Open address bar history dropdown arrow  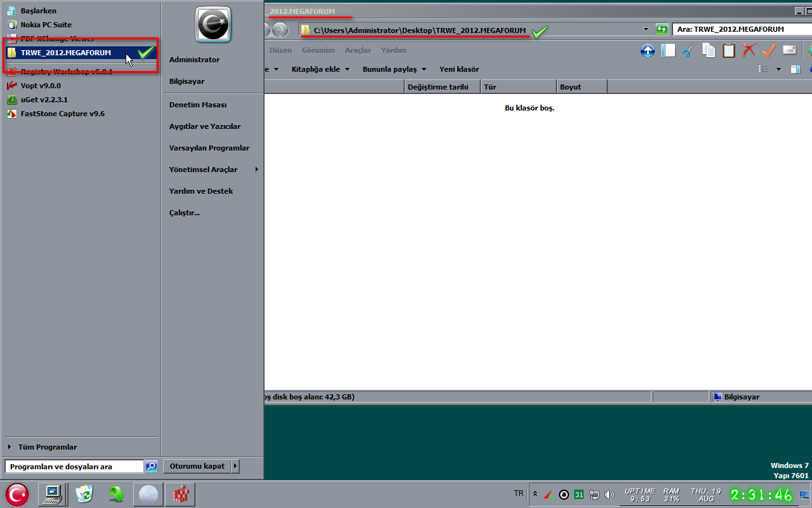click(x=646, y=29)
